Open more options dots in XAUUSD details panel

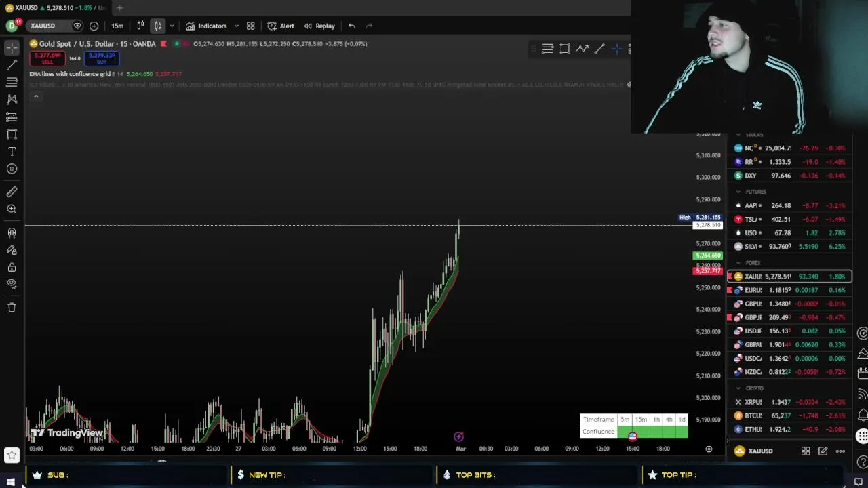pyautogui.click(x=840, y=451)
